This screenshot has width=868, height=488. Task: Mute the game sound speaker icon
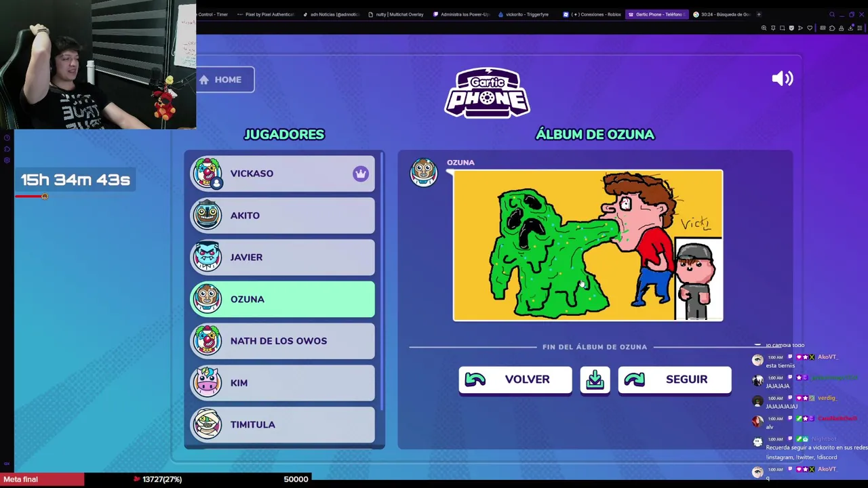click(x=782, y=78)
